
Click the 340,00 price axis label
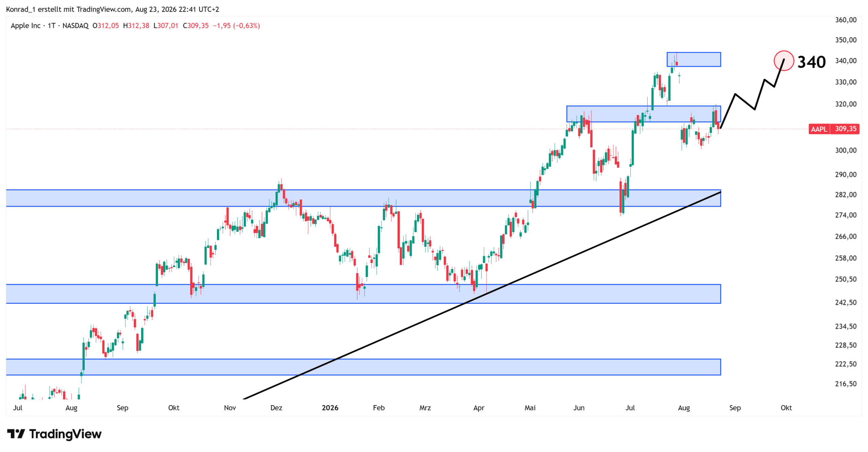846,61
